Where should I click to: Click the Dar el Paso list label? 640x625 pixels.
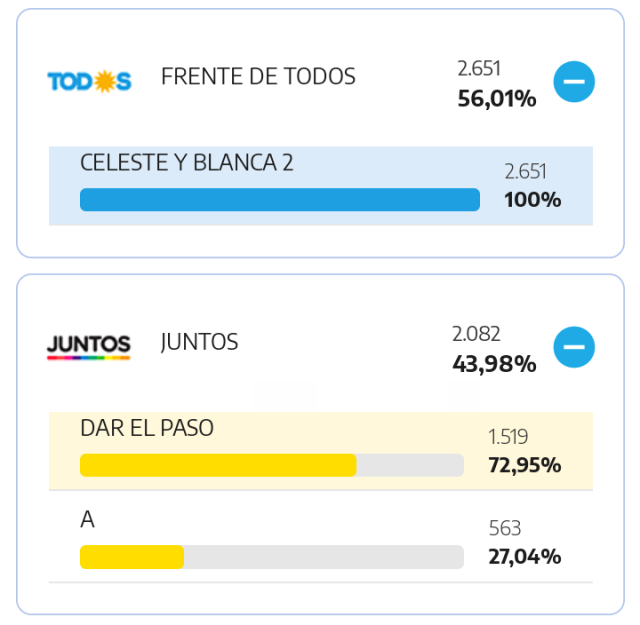point(147,428)
